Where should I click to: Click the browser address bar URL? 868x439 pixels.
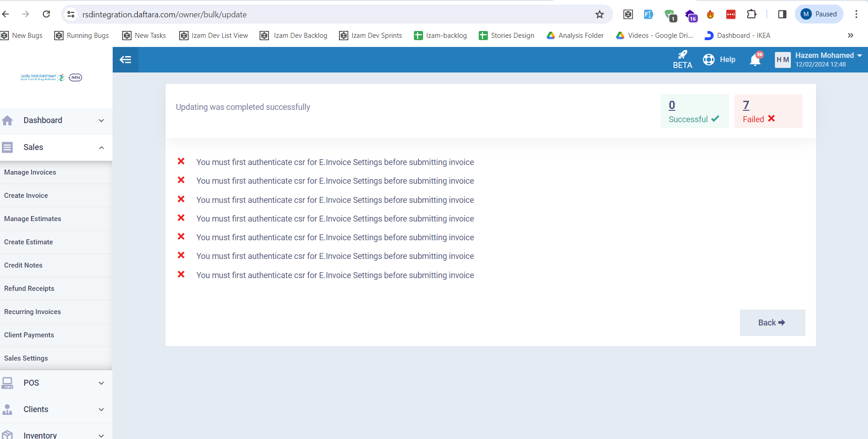[x=164, y=15]
